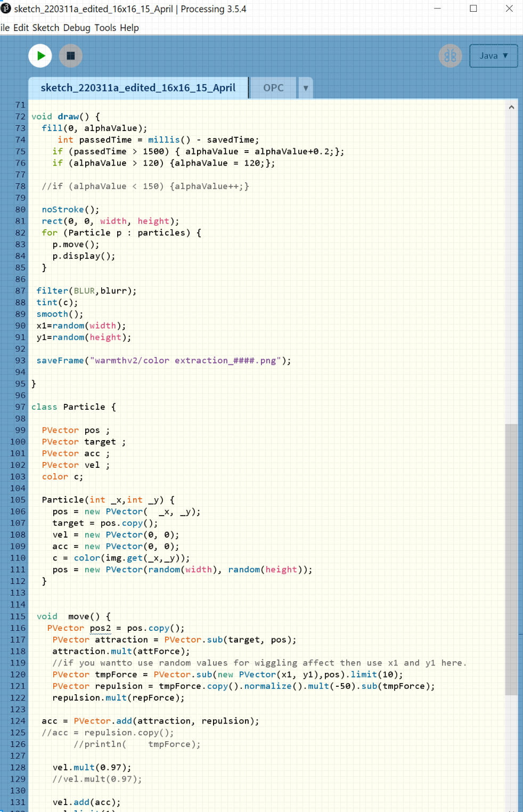Screen dimensions: 523x812
Task: Toggle the debugger butterfly icon
Action: [450, 55]
